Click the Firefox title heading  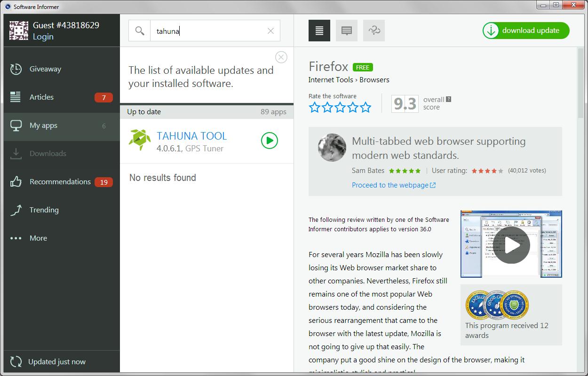(x=328, y=66)
